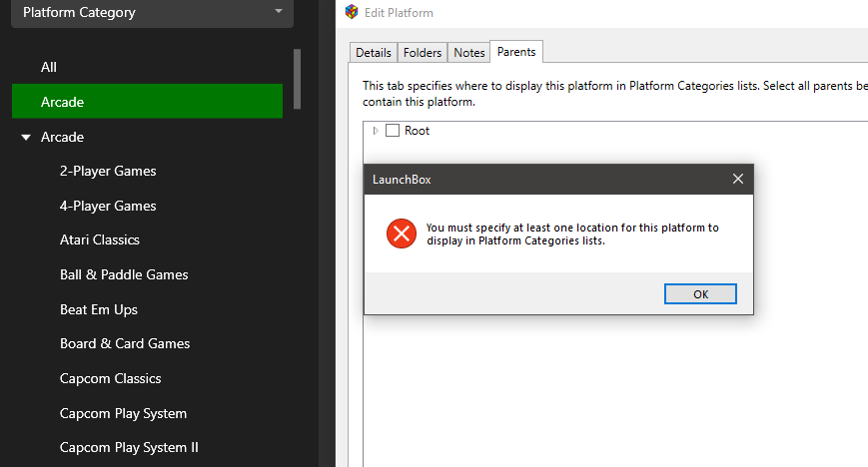Select the Parents tab
The height and width of the screenshot is (467, 868).
point(516,52)
